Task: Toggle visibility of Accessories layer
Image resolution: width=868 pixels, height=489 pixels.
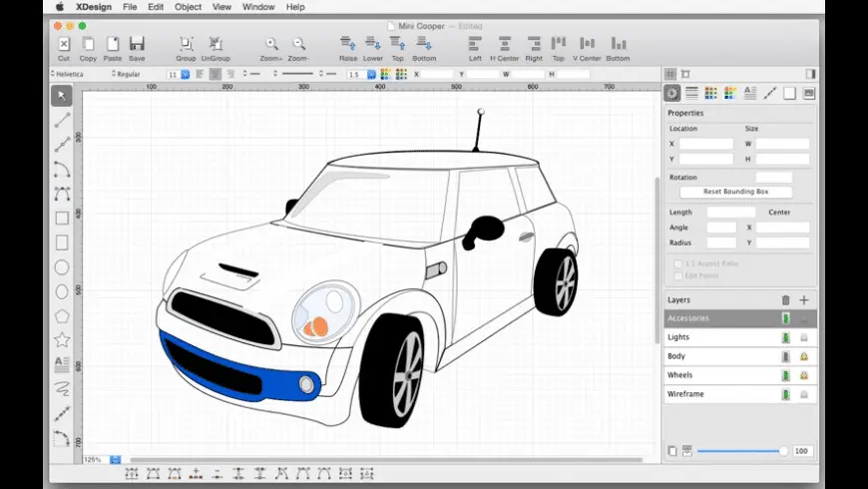Action: pos(785,318)
